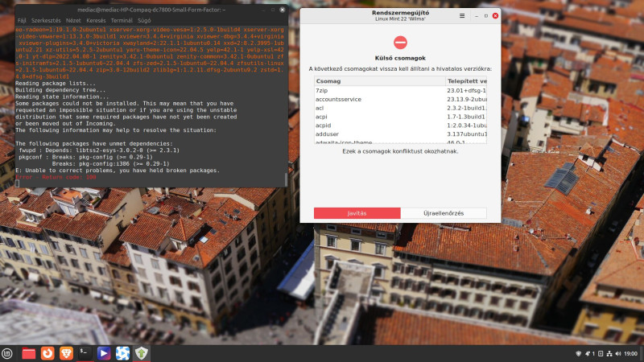
Task: Switch to the terminal via its panel icon
Action: click(x=85, y=353)
